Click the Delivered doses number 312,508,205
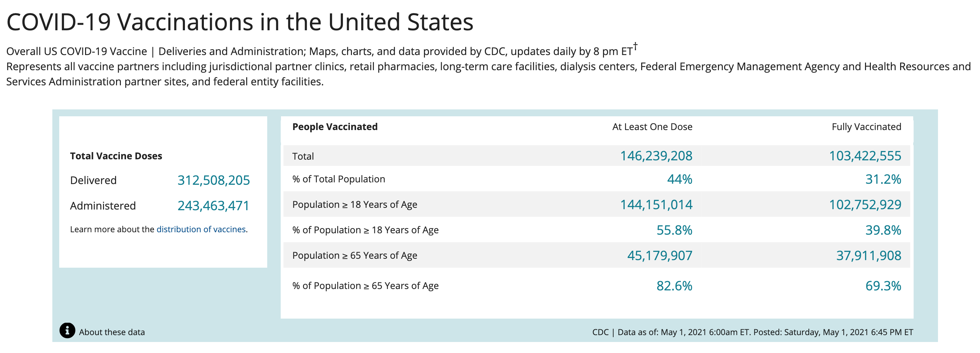 213,180
